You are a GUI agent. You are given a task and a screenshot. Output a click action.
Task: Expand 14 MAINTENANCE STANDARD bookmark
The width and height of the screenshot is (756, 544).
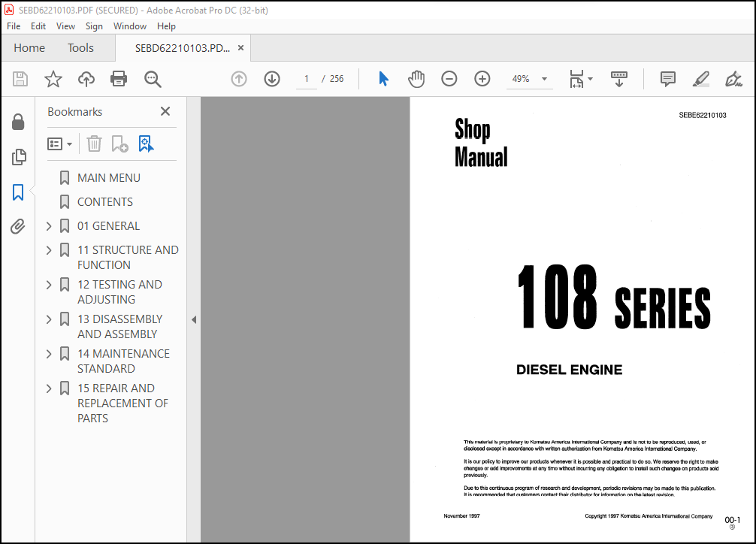click(49, 353)
